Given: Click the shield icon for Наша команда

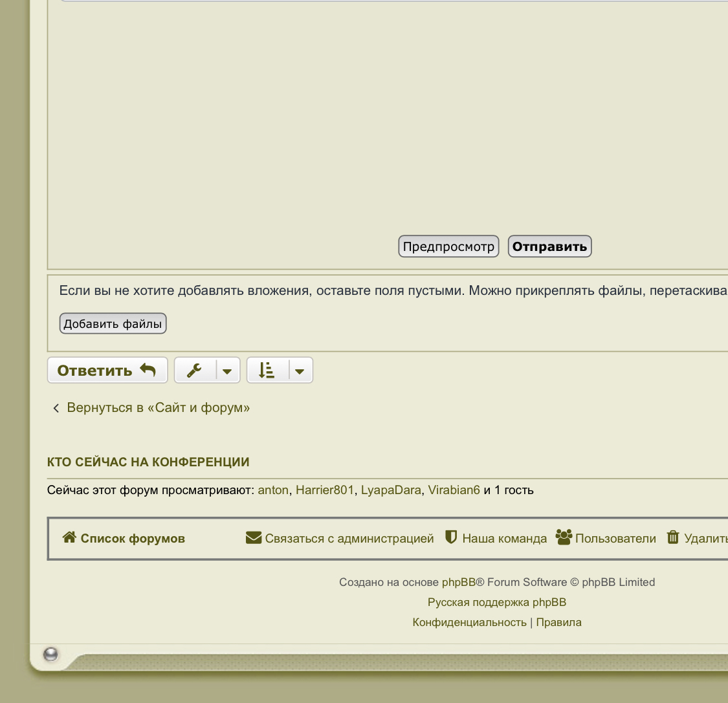Looking at the screenshot, I should [x=451, y=537].
